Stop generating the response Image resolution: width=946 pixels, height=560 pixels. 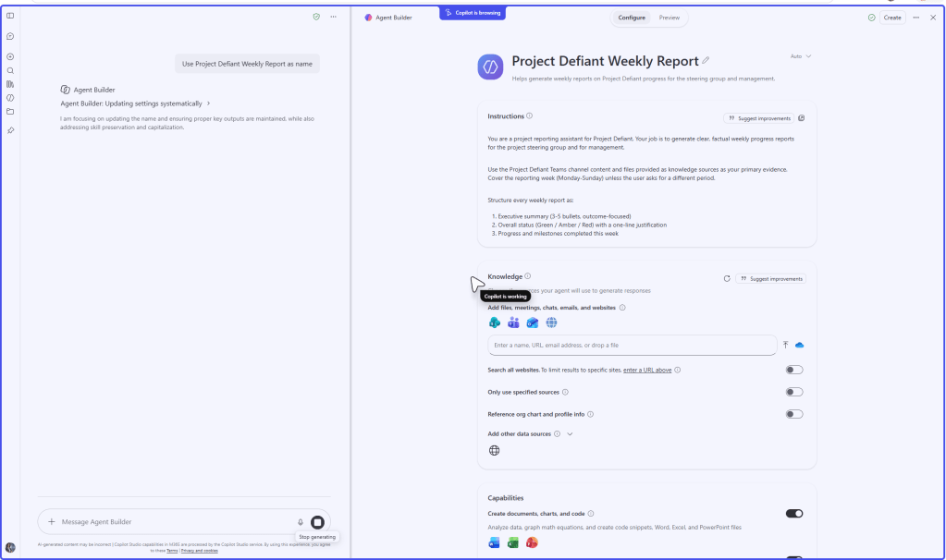click(317, 522)
